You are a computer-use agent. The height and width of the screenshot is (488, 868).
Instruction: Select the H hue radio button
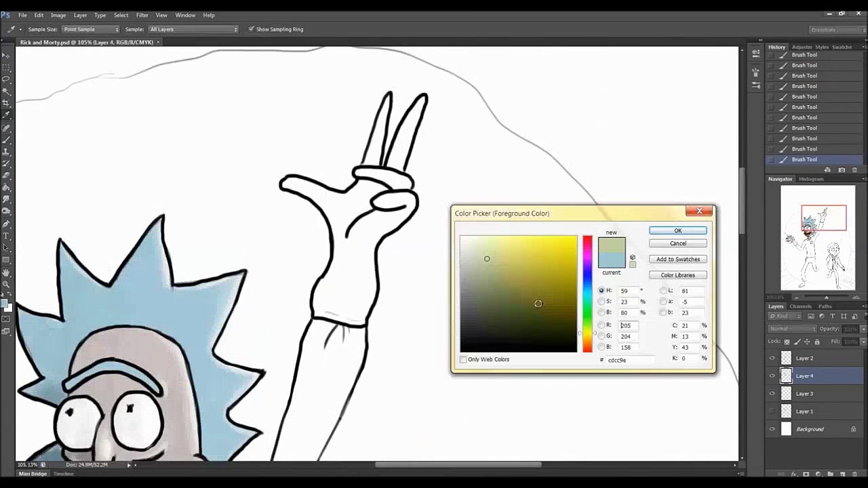tap(601, 290)
